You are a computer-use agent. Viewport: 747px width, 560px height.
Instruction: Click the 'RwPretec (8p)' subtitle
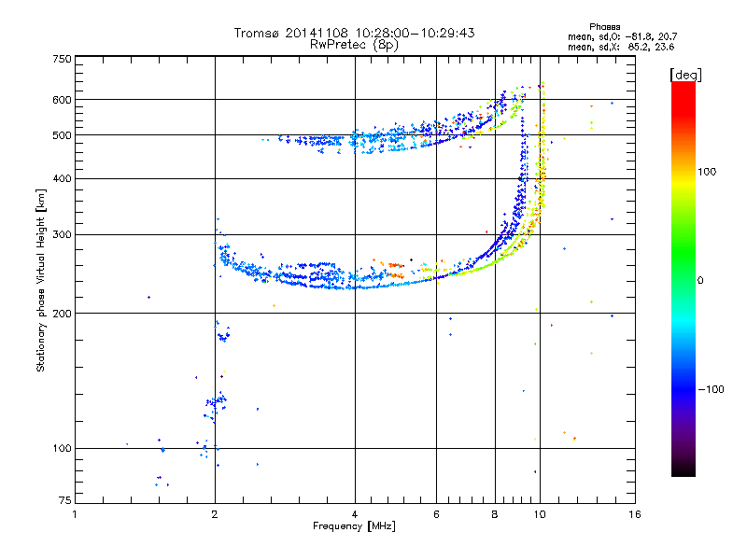[354, 45]
